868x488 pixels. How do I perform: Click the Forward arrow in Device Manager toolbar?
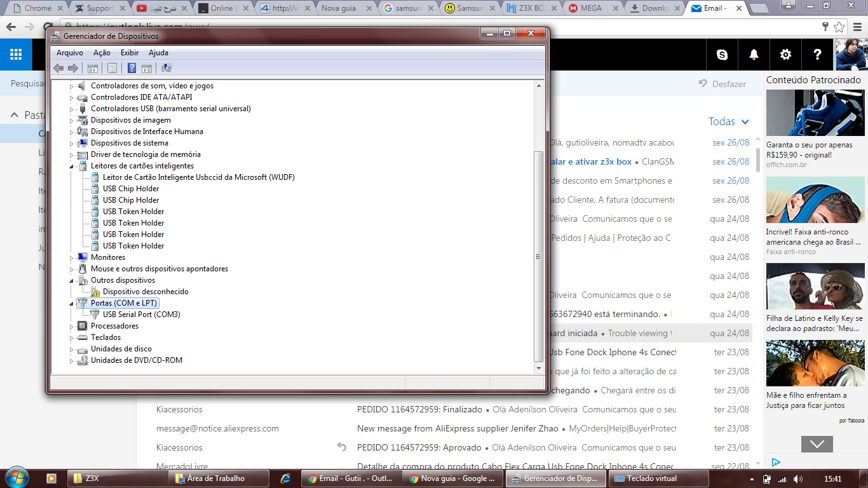[73, 68]
